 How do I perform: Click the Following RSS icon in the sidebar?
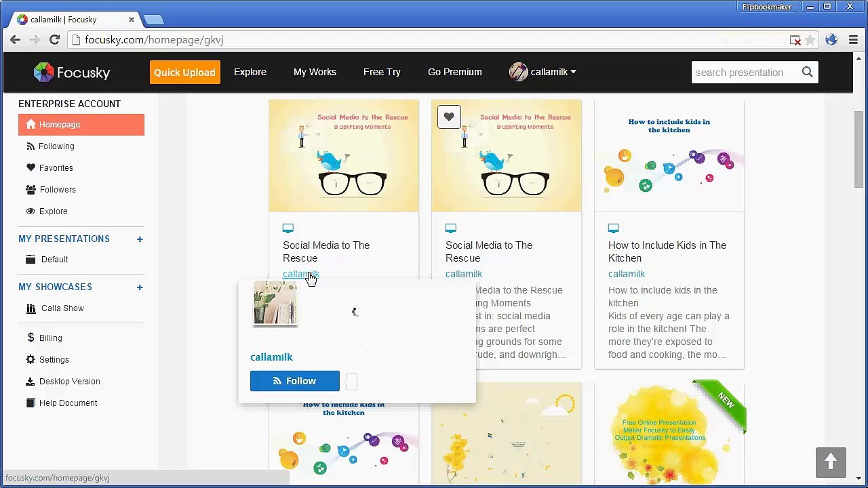point(31,146)
